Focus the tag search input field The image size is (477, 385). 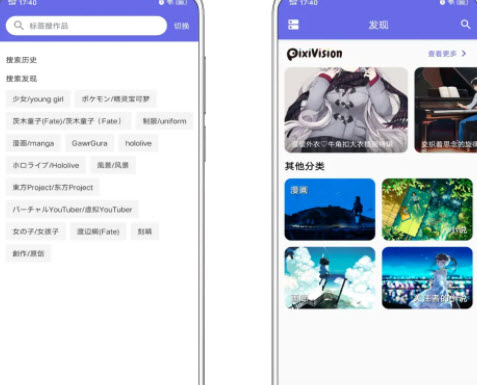click(x=86, y=25)
